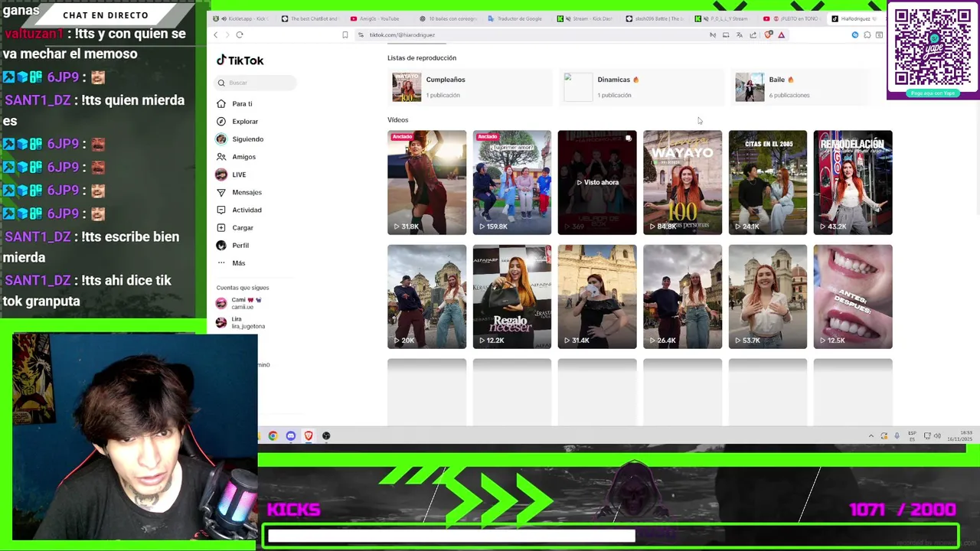Click Brave icon in the taskbar
980x551 pixels.
309,436
